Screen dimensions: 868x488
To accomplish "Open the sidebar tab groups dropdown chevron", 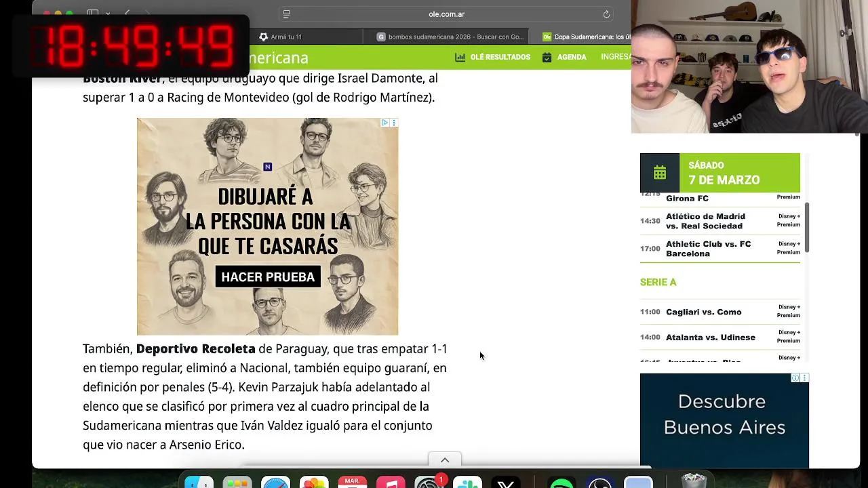I will tap(107, 14).
